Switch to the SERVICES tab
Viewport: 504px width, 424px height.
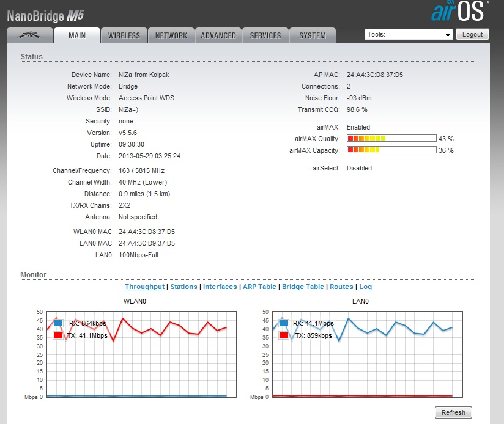click(265, 35)
